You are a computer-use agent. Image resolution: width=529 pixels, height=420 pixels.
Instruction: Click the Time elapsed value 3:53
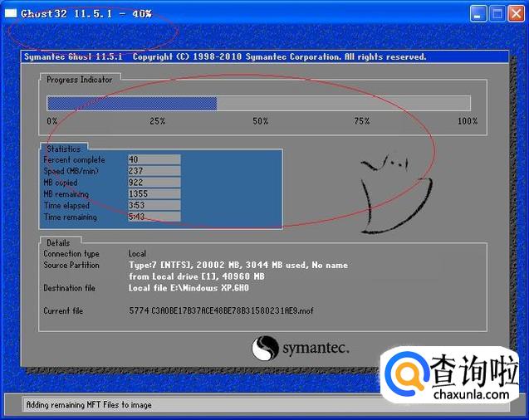pyautogui.click(x=154, y=205)
